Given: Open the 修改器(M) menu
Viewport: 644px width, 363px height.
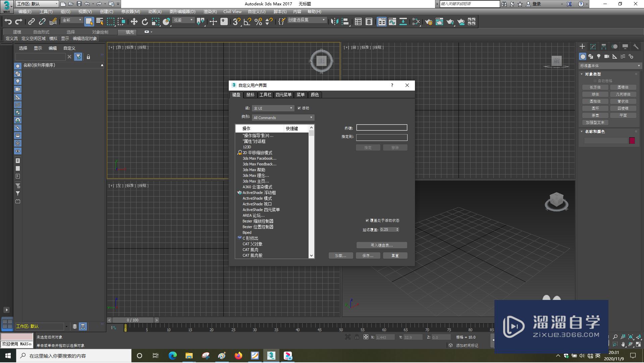Looking at the screenshot, I should (x=130, y=12).
